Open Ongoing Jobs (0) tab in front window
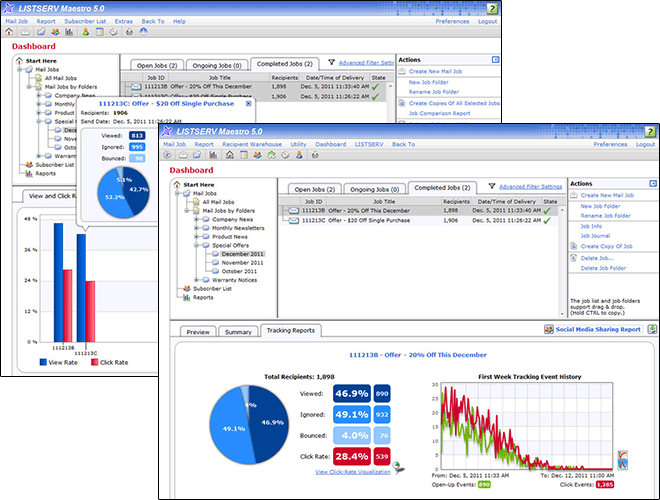This screenshot has height=500, width=660. point(375,189)
